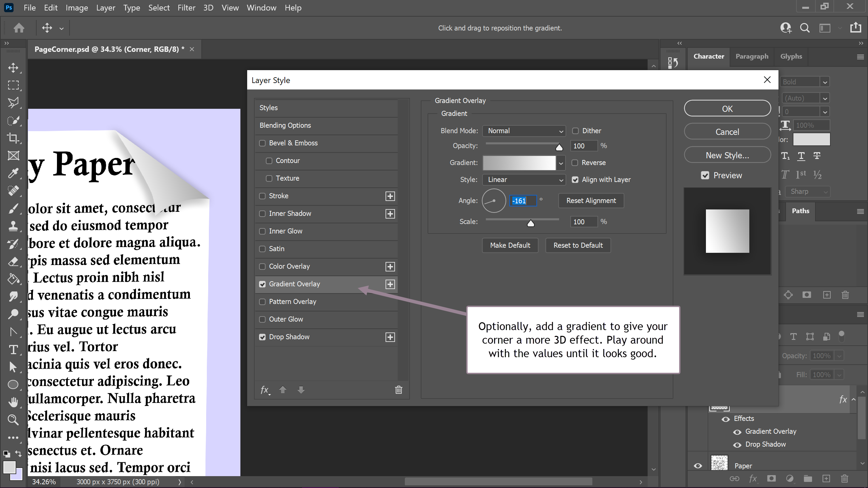This screenshot has width=868, height=488.
Task: Expand the gradient picker arrow
Action: click(561, 163)
